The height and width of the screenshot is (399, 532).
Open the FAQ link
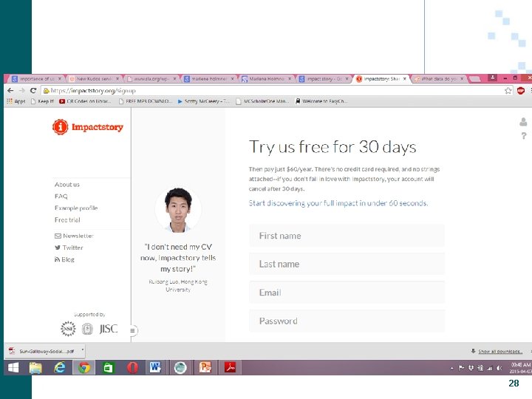61,196
